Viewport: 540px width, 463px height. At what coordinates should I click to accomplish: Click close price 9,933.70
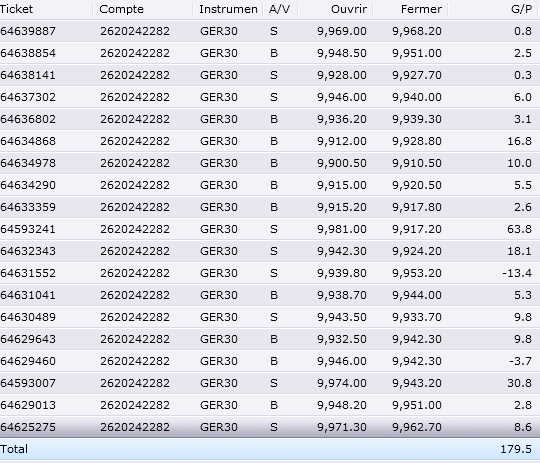click(417, 317)
